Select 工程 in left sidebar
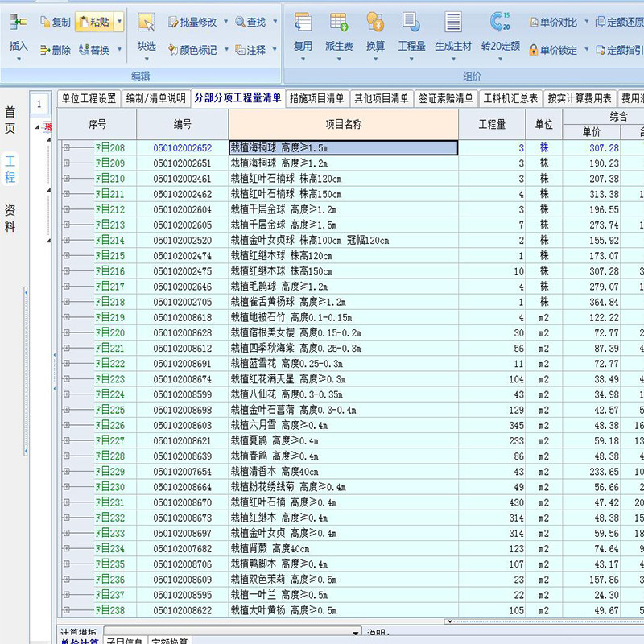This screenshot has width=644, height=644. pyautogui.click(x=10, y=169)
